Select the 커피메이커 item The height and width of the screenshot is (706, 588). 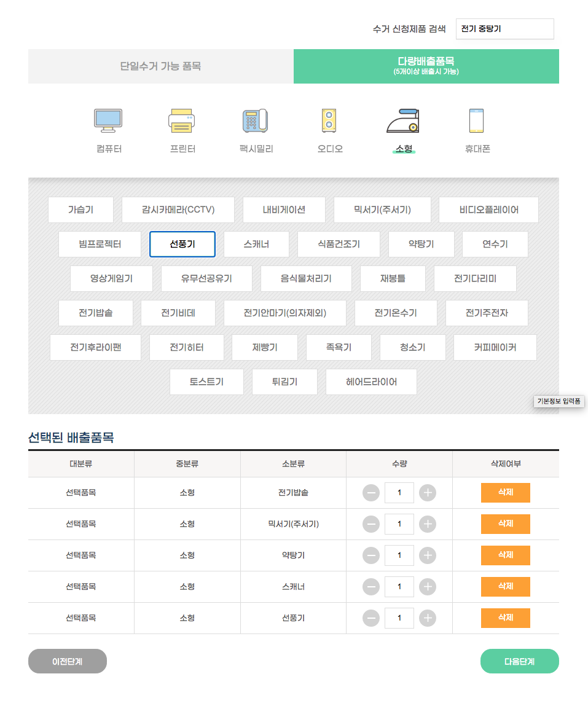coord(495,348)
